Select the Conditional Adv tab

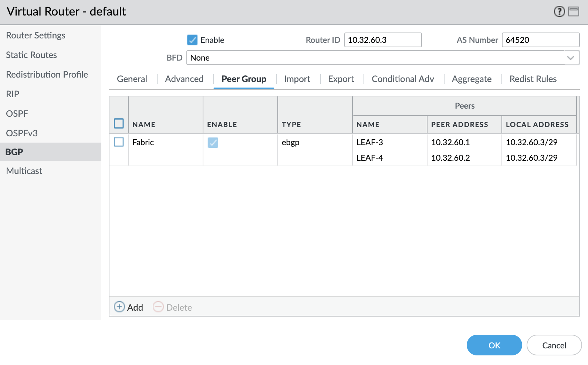[403, 79]
